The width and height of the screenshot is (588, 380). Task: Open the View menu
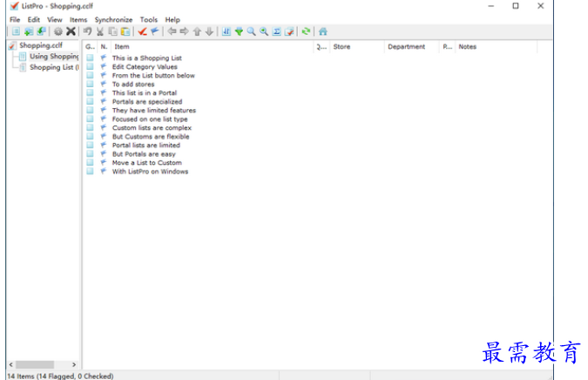(54, 19)
